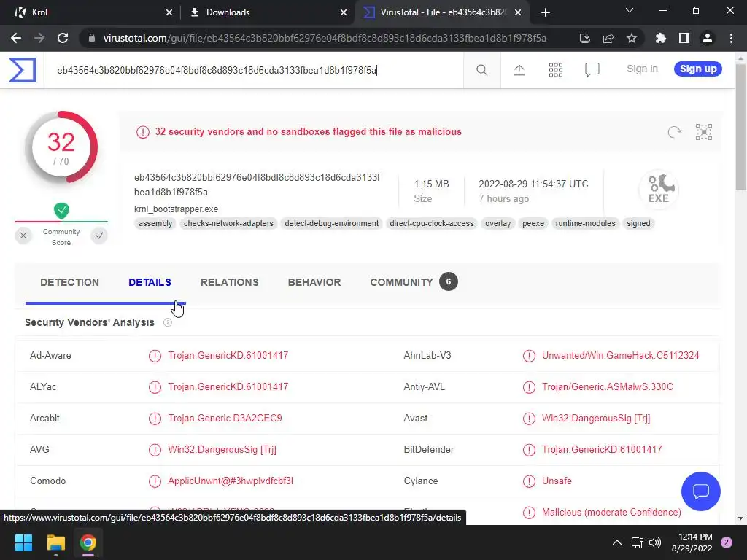Viewport: 747px width, 560px height.
Task: Open a new browser tab
Action: coord(546,12)
